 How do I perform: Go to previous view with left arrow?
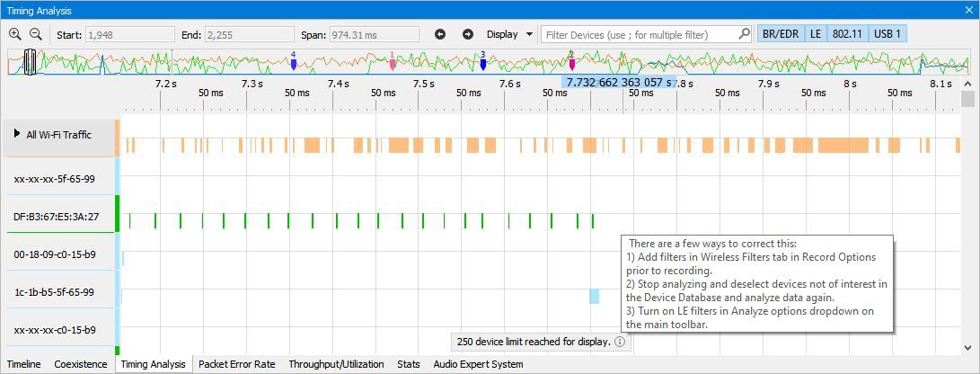pyautogui.click(x=440, y=34)
